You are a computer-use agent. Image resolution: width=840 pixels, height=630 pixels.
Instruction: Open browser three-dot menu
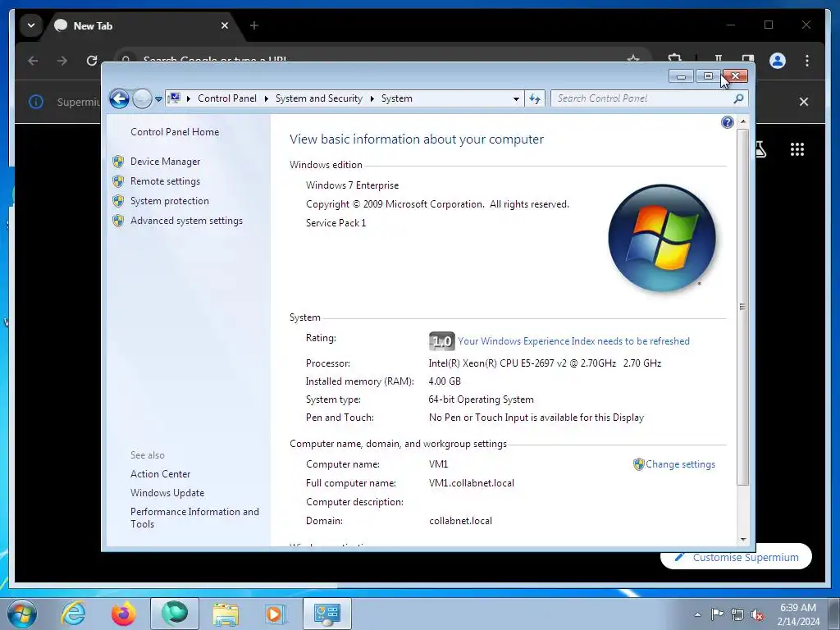[807, 61]
